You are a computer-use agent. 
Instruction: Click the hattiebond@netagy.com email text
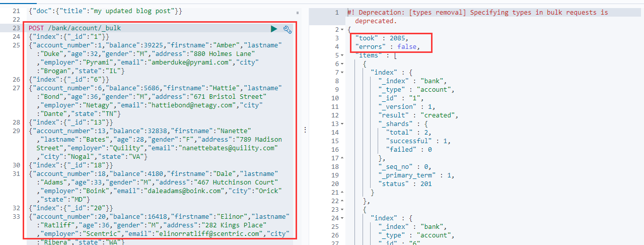click(192, 105)
